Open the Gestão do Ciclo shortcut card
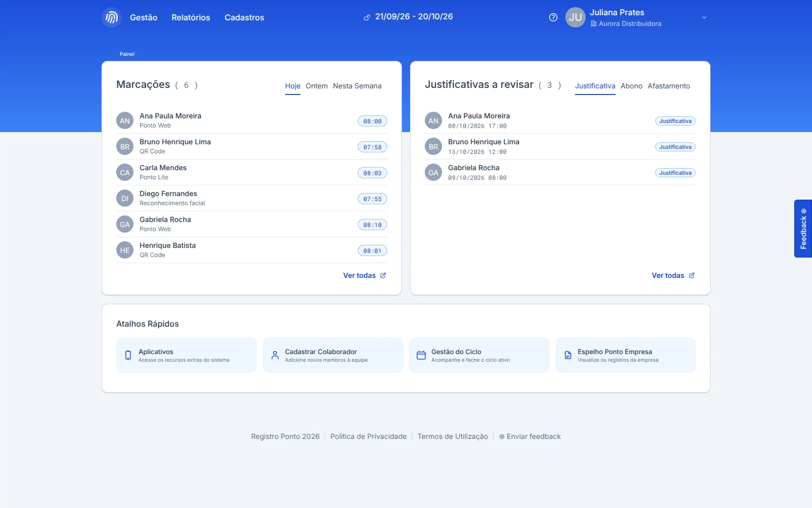Image resolution: width=812 pixels, height=508 pixels. tap(479, 355)
